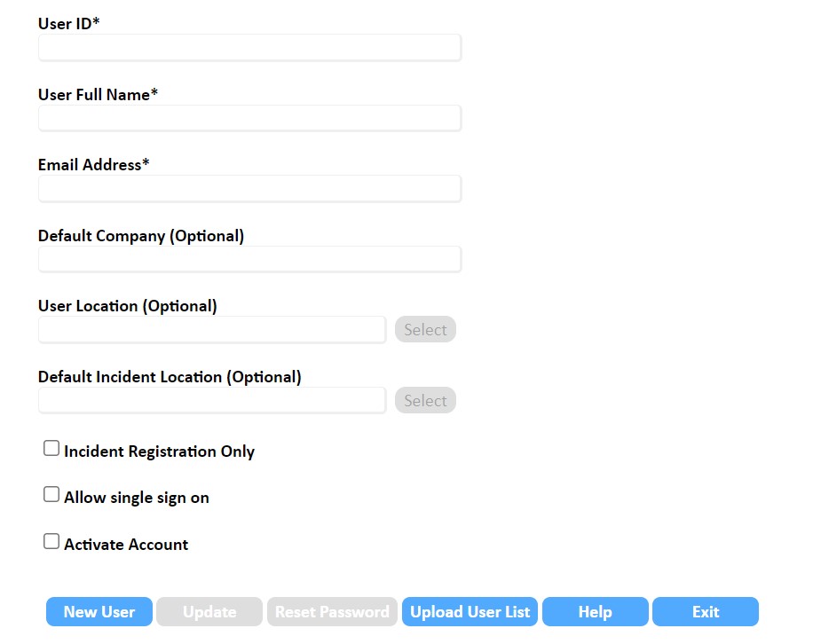Open the Help button
Image resolution: width=813 pixels, height=644 pixels.
[596, 612]
